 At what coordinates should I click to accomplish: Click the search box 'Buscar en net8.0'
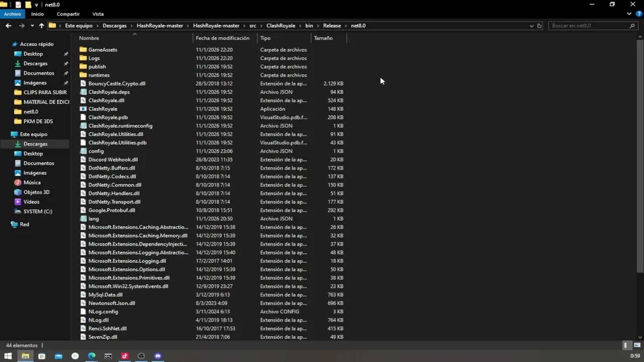[x=594, y=26]
